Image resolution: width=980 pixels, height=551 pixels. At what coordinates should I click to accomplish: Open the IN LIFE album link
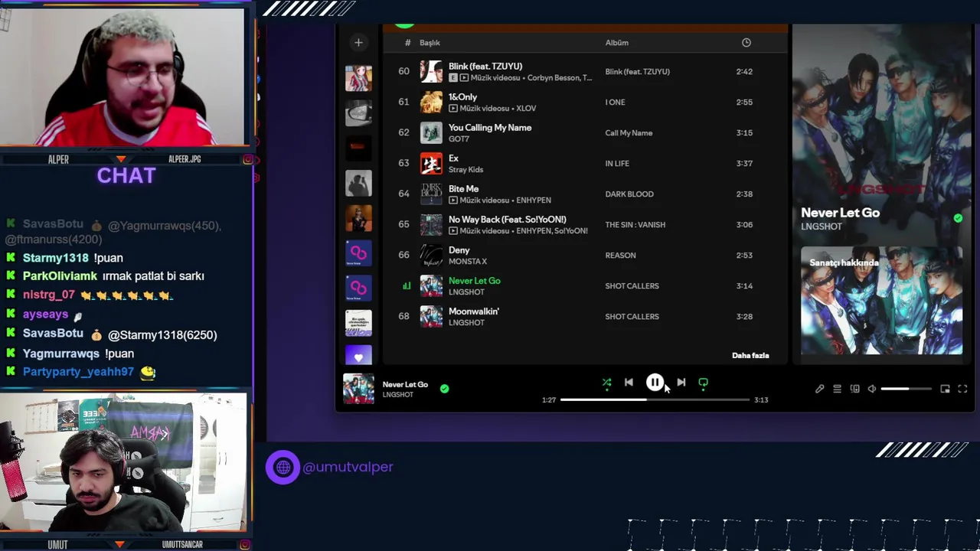[617, 164]
